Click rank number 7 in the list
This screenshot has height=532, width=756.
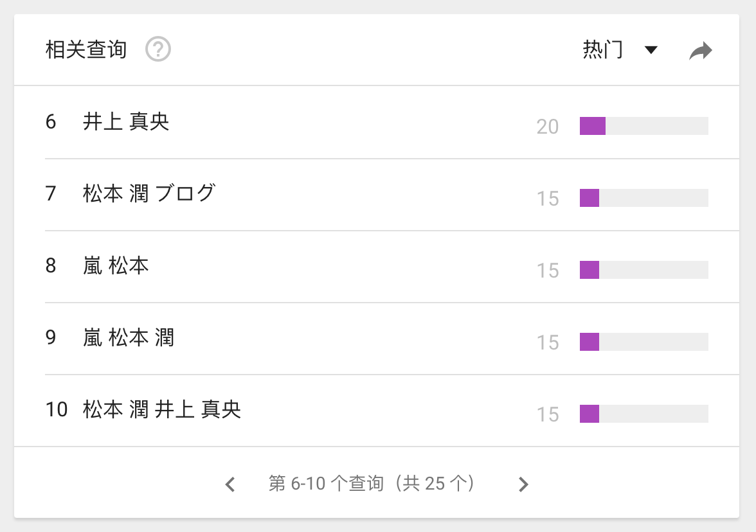click(x=51, y=193)
